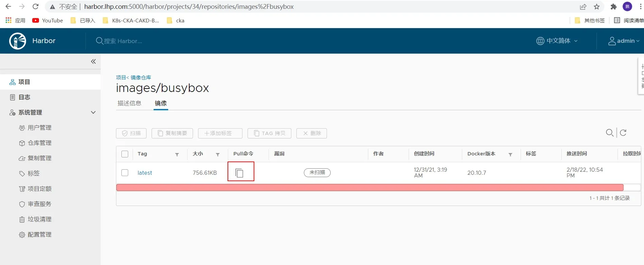Switch to the 描述信息 tab
The width and height of the screenshot is (644, 265).
(129, 103)
